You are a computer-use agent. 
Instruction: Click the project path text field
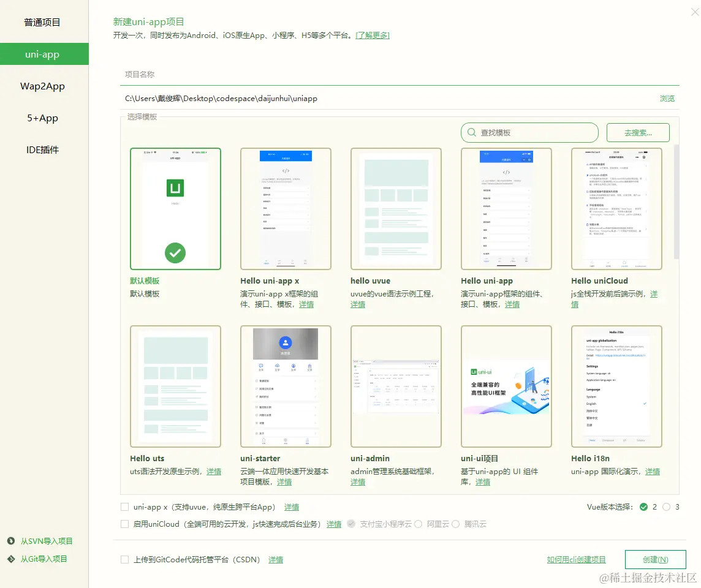point(389,98)
